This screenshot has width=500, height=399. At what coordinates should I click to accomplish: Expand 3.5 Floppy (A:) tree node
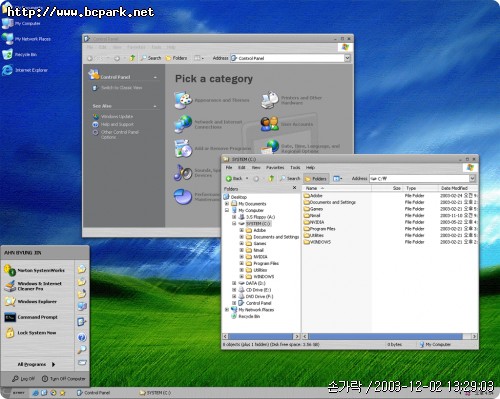(234, 217)
